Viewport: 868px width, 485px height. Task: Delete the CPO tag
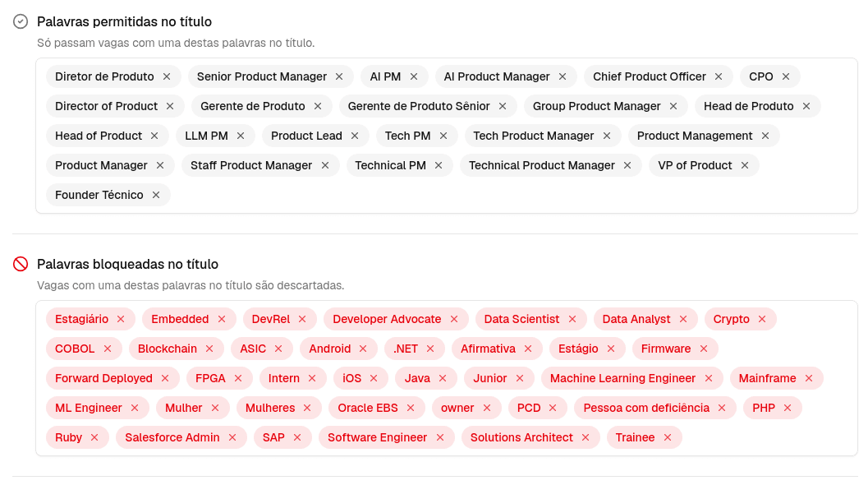click(786, 76)
